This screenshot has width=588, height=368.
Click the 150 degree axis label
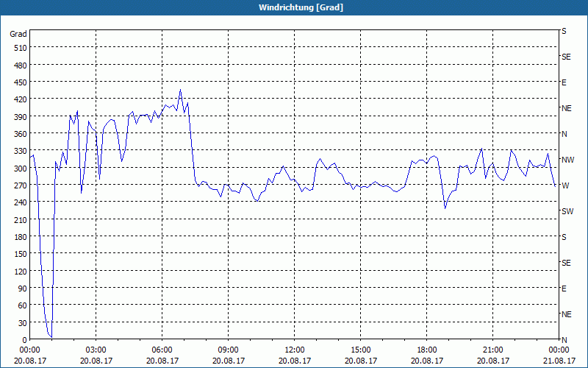tap(21, 254)
